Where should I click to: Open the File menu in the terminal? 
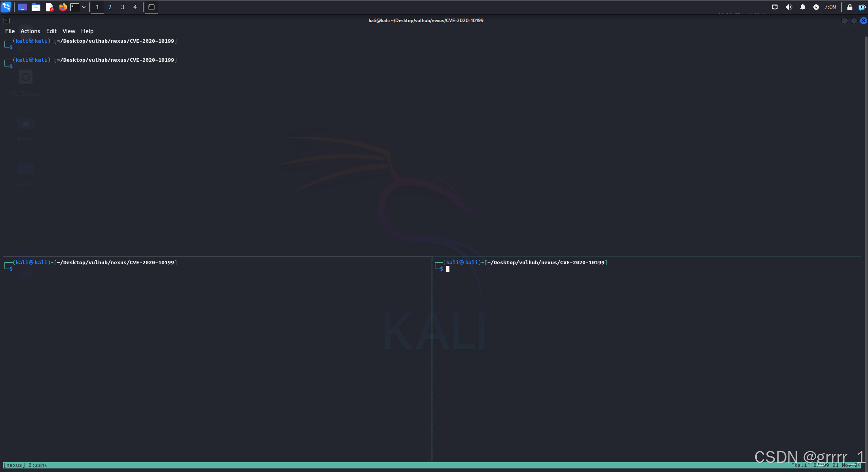pos(10,31)
